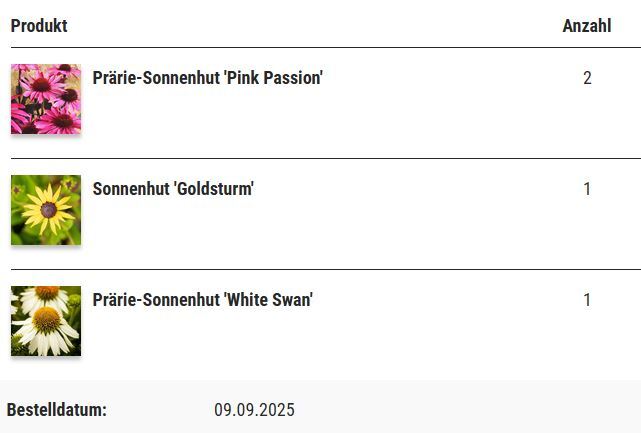Click the Bestelldatum label
Image resolution: width=641 pixels, height=433 pixels.
click(x=57, y=410)
